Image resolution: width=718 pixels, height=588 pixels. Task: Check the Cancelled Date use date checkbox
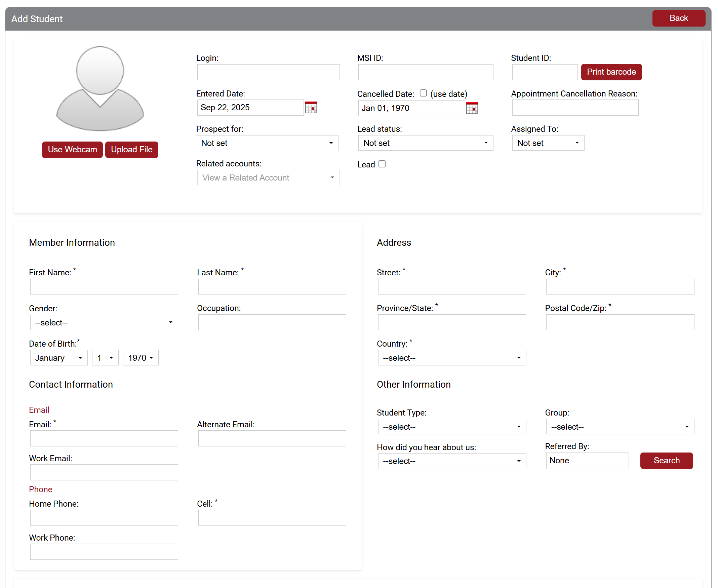(x=423, y=93)
